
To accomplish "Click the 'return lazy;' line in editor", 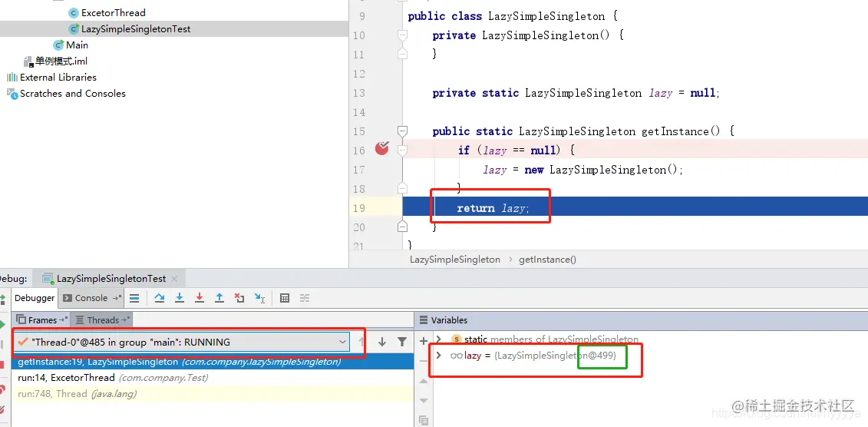I will [x=493, y=208].
